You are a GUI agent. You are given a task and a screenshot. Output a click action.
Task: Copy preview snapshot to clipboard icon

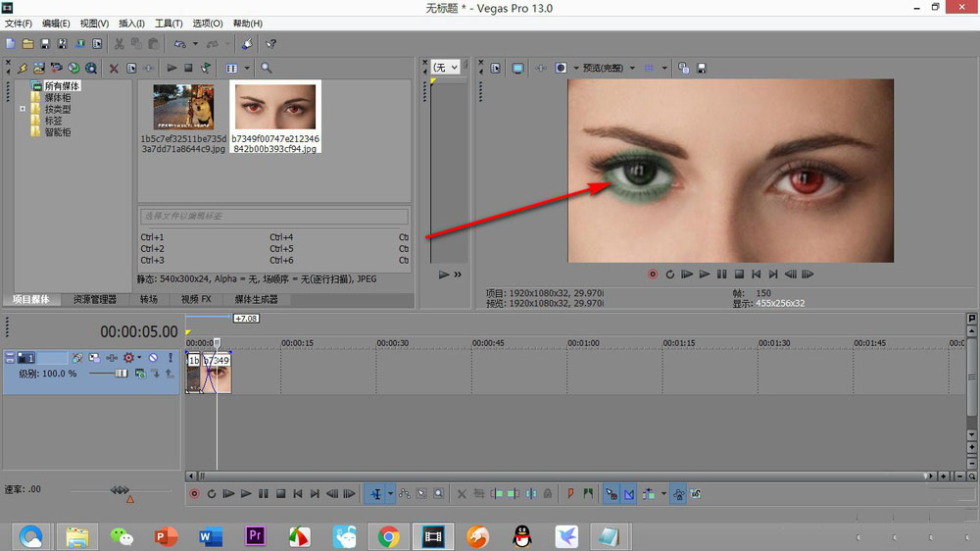point(684,69)
